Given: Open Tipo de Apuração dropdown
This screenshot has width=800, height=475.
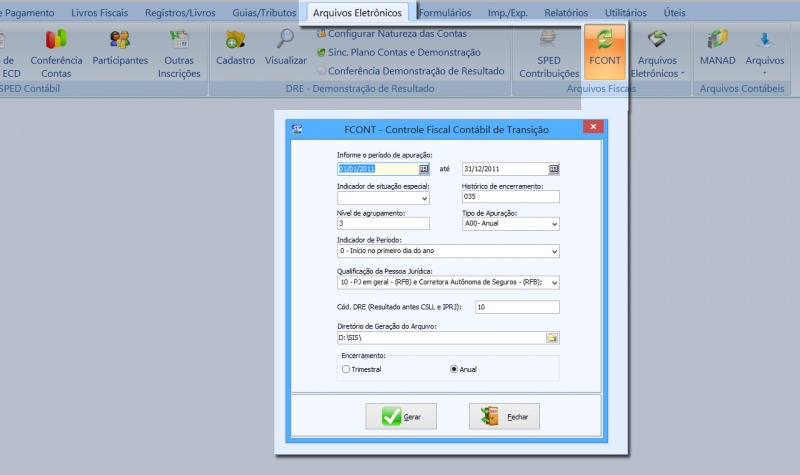Looking at the screenshot, I should click(x=553, y=225).
